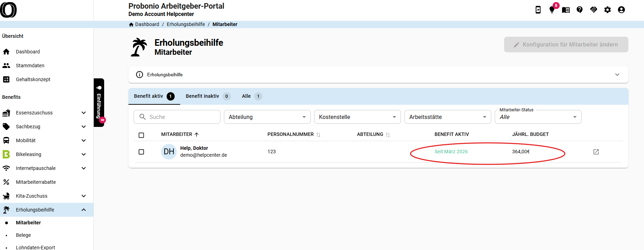Expand the Erholungsbeihilfe info panel chevron
This screenshot has width=644, height=250.
click(617, 75)
